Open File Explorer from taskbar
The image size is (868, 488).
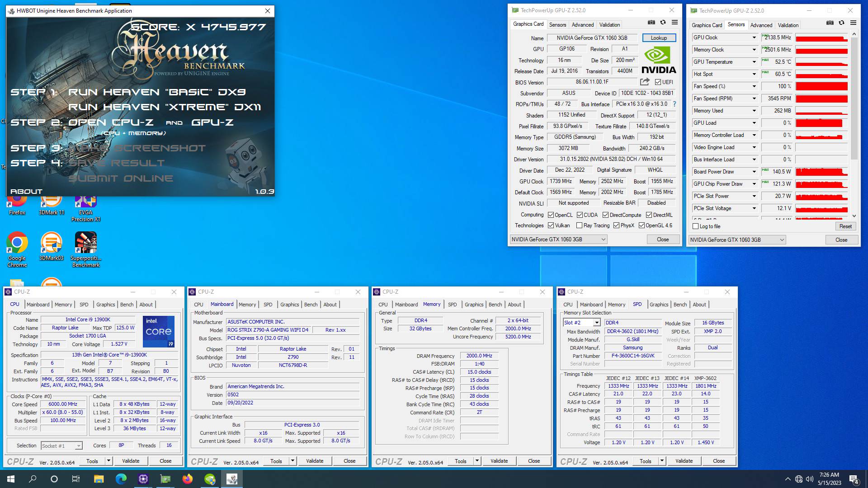(99, 479)
